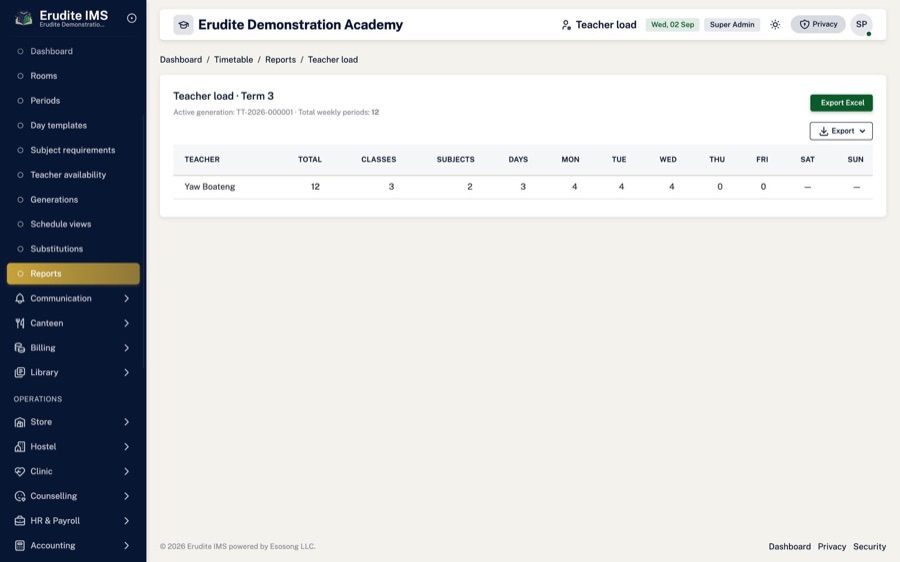Click footer Privacy link
This screenshot has width=900, height=562.
click(x=832, y=547)
